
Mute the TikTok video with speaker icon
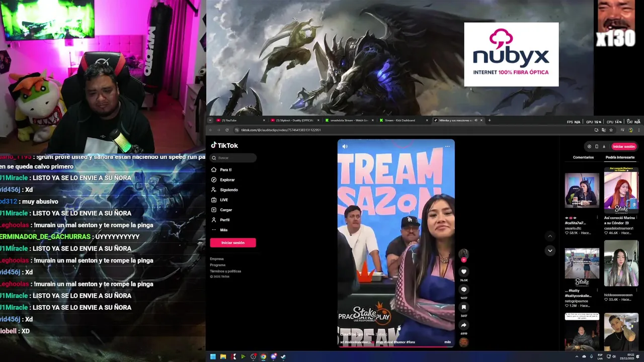coord(345,146)
